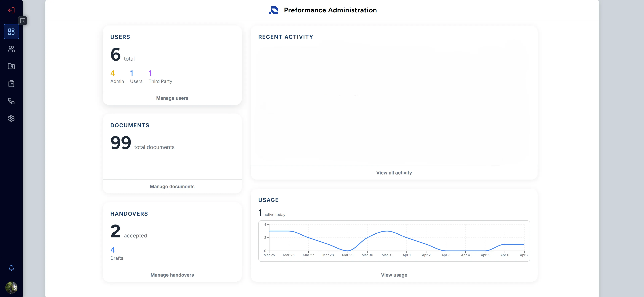Click the 'active today' usage label
The height and width of the screenshot is (297, 644).
274,214
